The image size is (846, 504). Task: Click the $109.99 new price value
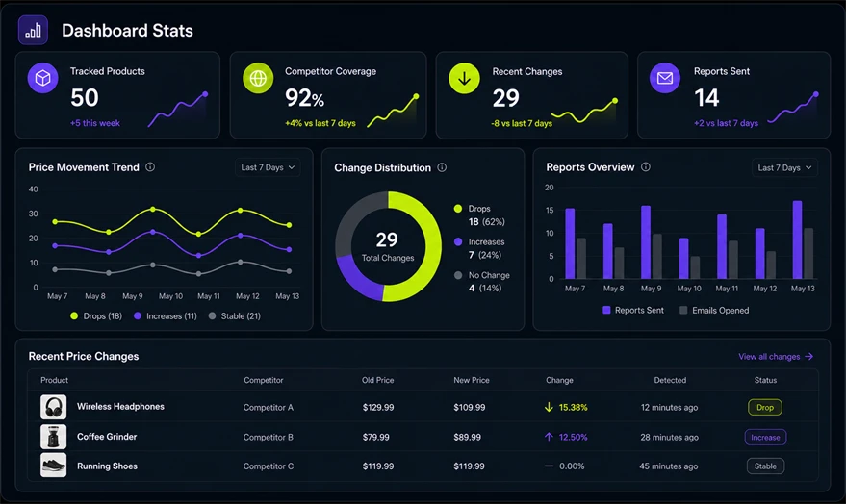coord(469,408)
